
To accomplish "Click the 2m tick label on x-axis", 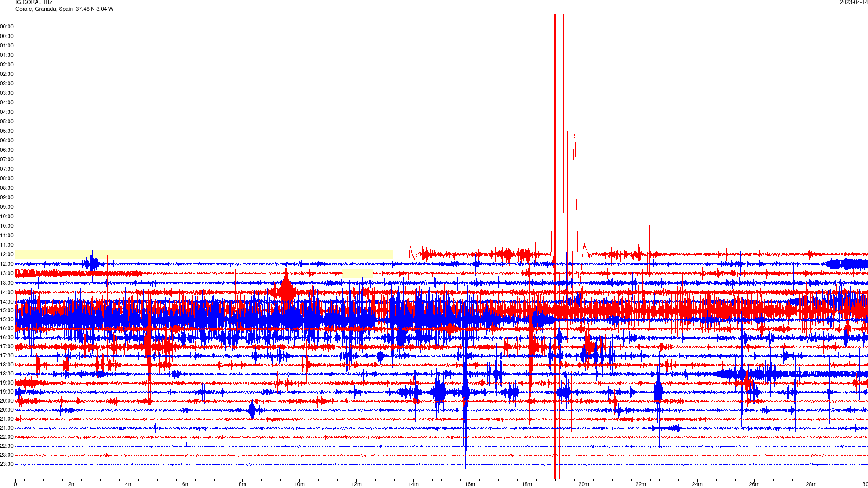I will 72,484.
